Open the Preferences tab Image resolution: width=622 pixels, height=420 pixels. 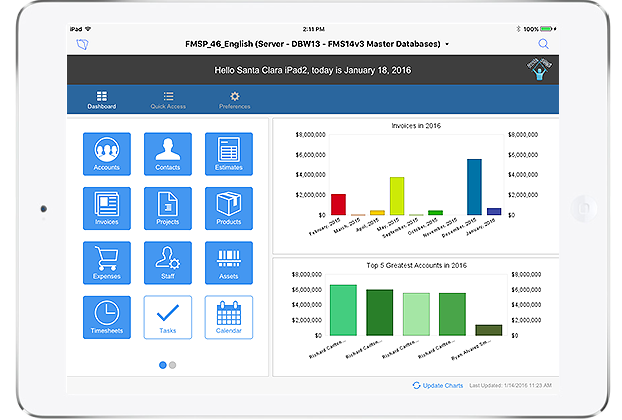pos(235,100)
